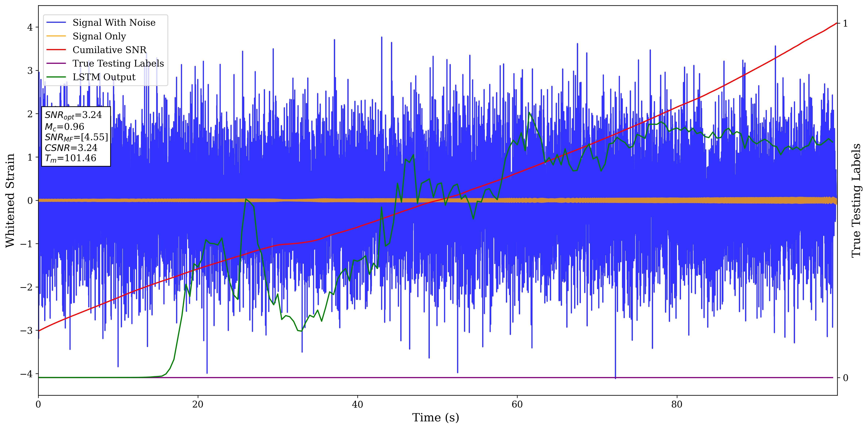This screenshot has width=868, height=429.
Task: Click the right-axis tick label 1
Action: coord(845,24)
